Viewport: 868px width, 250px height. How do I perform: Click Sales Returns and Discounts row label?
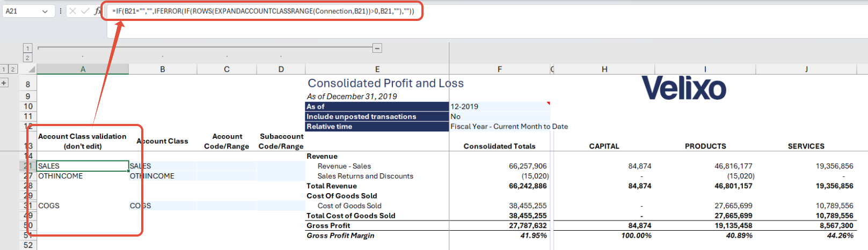(x=365, y=176)
